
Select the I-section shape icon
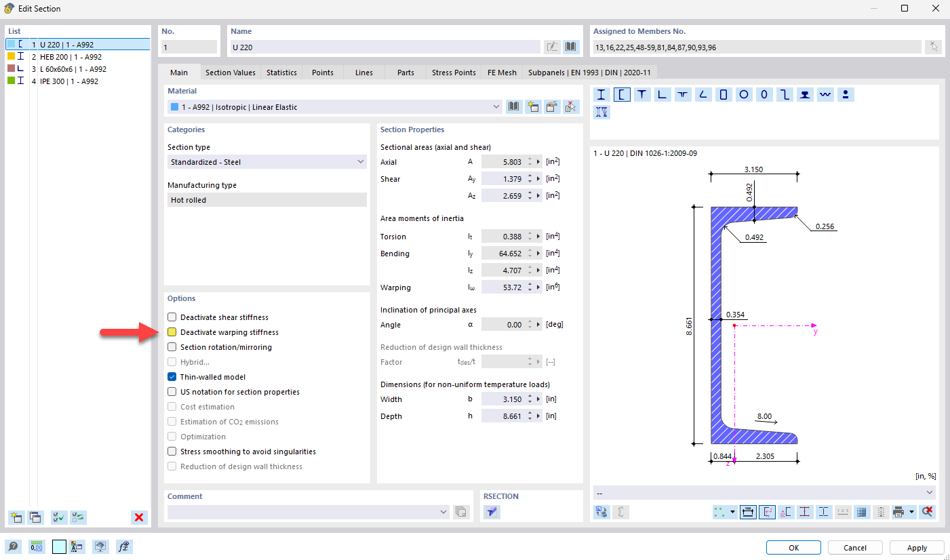pyautogui.click(x=601, y=95)
